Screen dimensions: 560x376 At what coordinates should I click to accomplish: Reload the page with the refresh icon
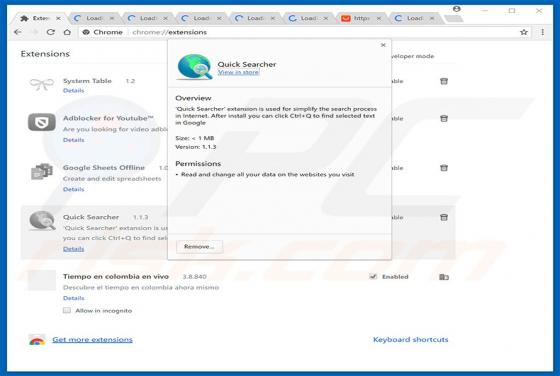click(x=51, y=32)
